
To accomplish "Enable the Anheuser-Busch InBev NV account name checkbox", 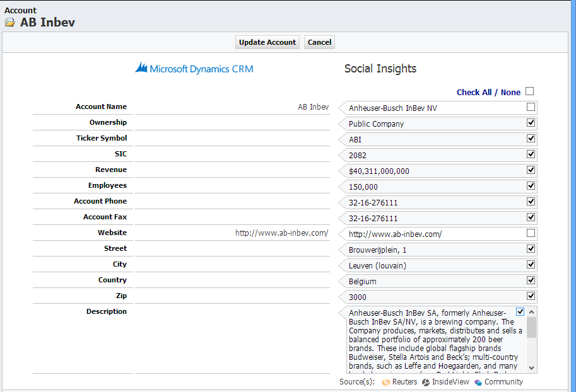I will coord(529,107).
